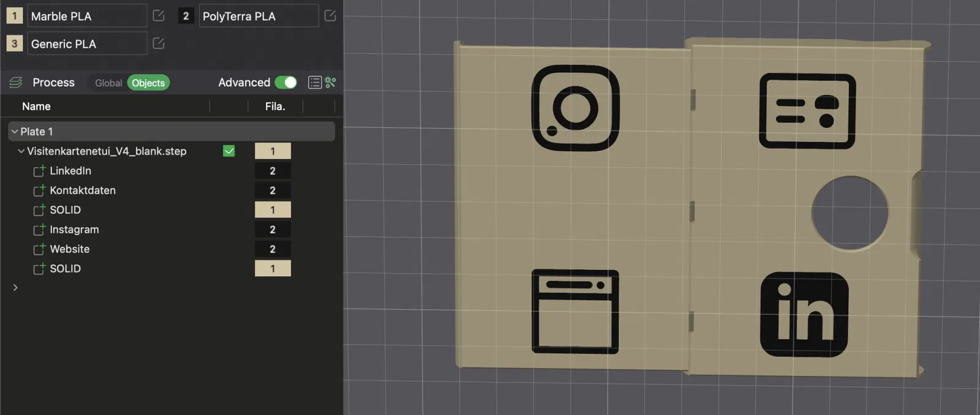Screen dimensions: 980x415
Task: Click LinkedIn logo on the model
Action: (804, 315)
